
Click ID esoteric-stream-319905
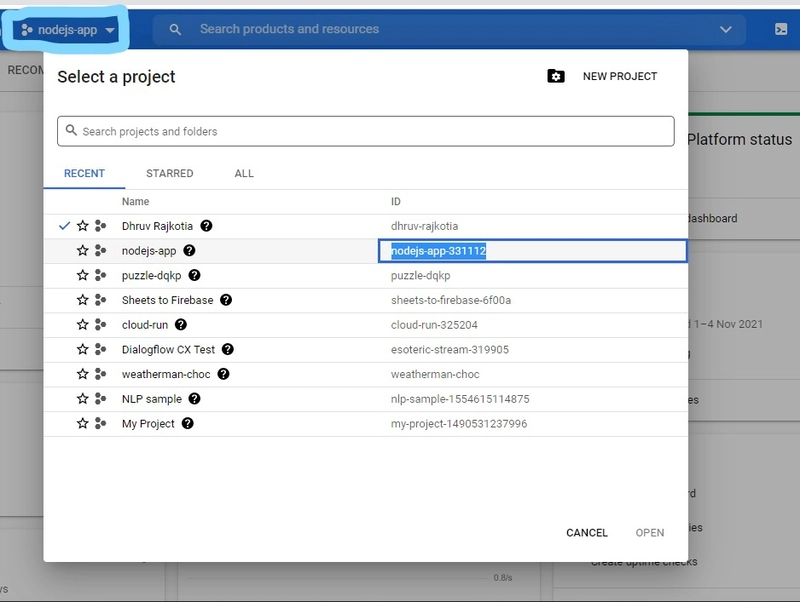(449, 349)
